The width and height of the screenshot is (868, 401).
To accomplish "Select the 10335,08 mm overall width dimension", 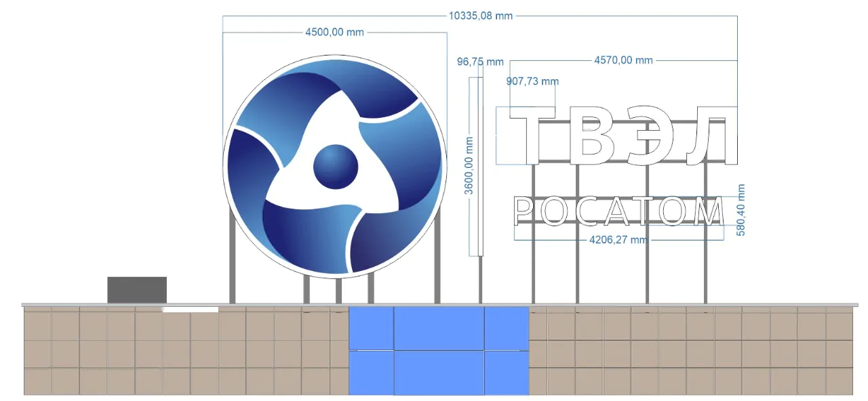I will point(481,16).
